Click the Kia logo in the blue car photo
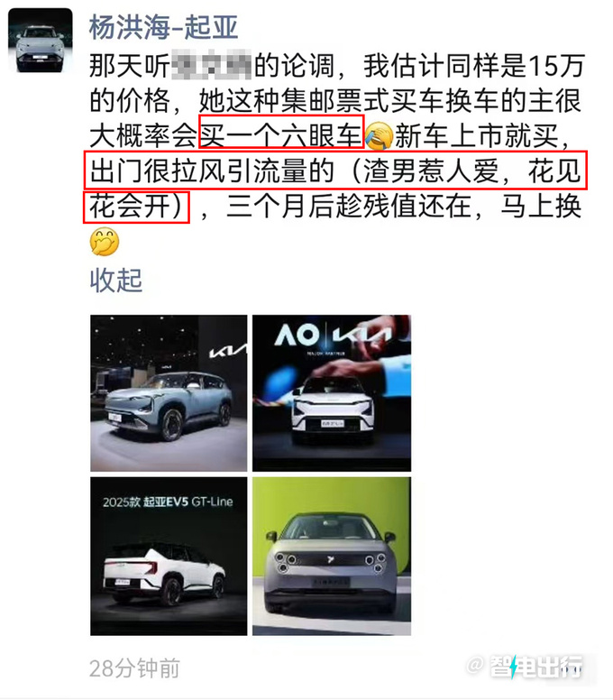This screenshot has width=613, height=700. click(228, 351)
